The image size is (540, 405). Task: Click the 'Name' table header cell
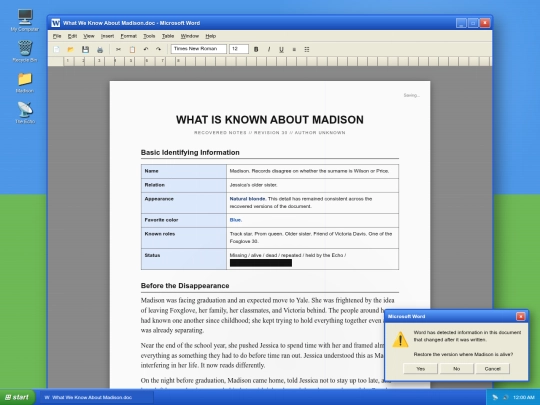tap(184, 171)
